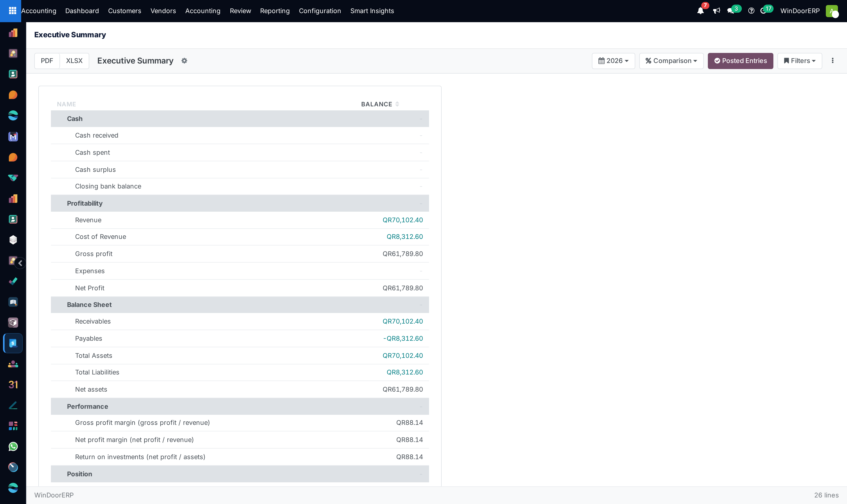Open the WinDoorERP company switcher
This screenshot has height=504, width=847.
[800, 11]
